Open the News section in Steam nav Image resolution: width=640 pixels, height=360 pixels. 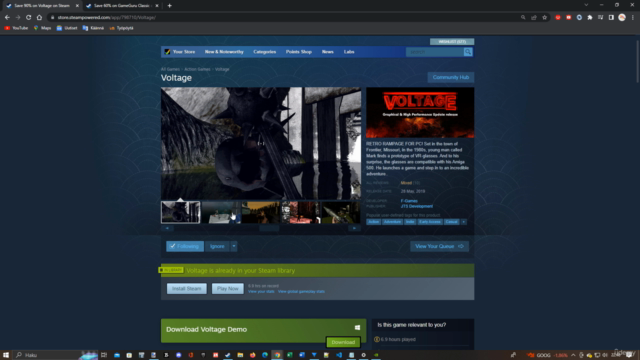click(328, 52)
